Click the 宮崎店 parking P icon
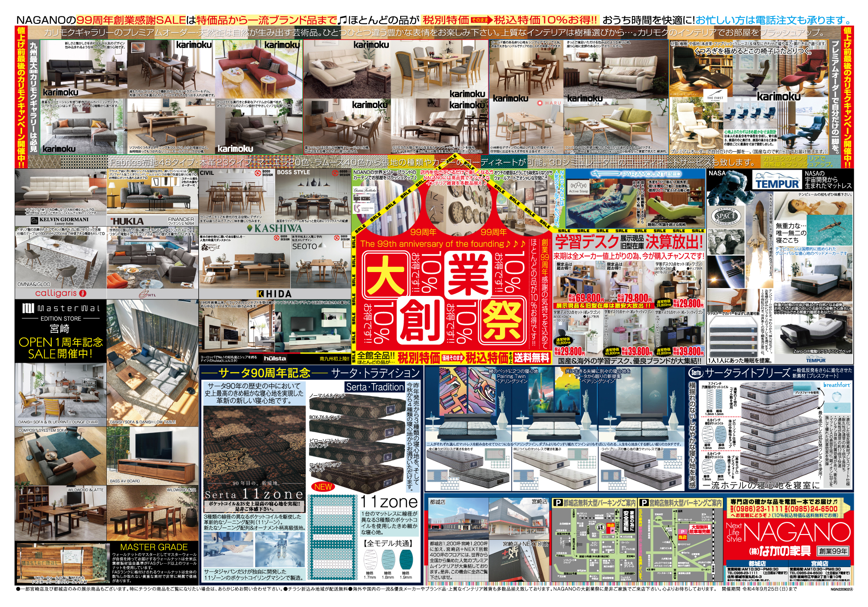 coord(644,502)
